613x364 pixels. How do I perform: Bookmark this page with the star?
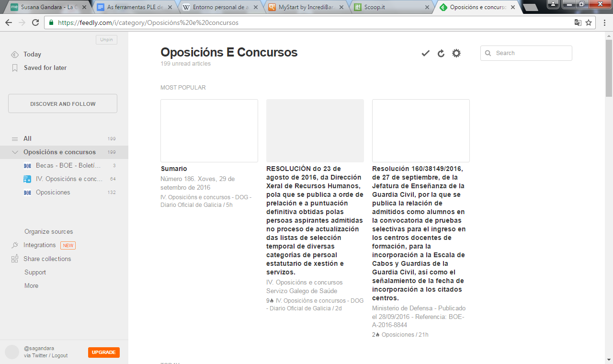(589, 23)
